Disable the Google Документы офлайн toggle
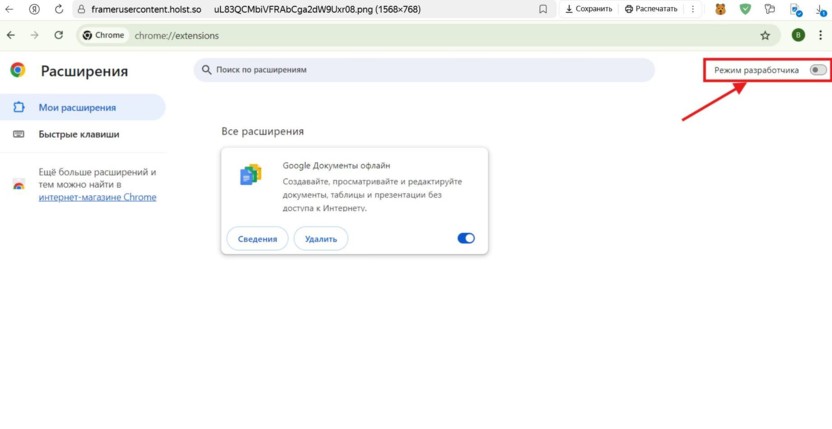The image size is (832, 429). 466,238
